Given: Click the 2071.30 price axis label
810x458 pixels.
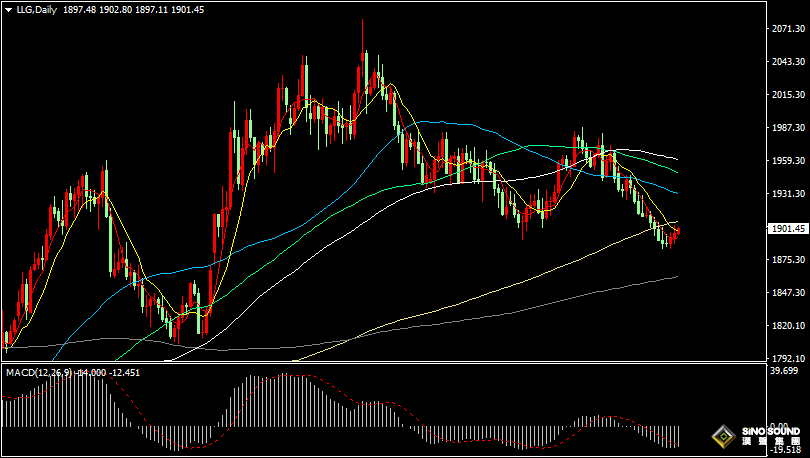Looking at the screenshot, I should [788, 29].
